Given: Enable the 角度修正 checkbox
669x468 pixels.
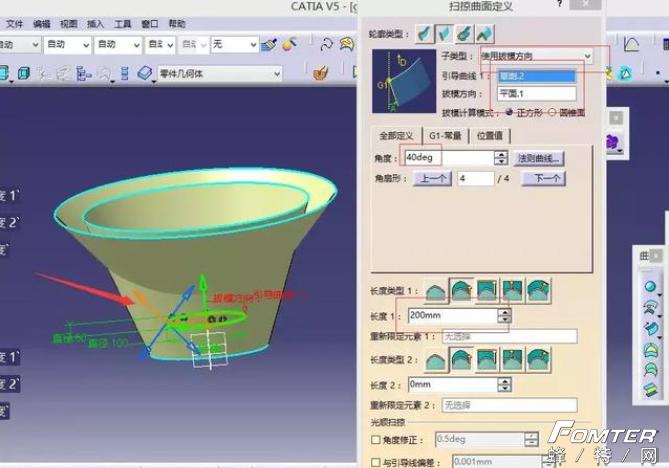Looking at the screenshot, I should [x=376, y=439].
